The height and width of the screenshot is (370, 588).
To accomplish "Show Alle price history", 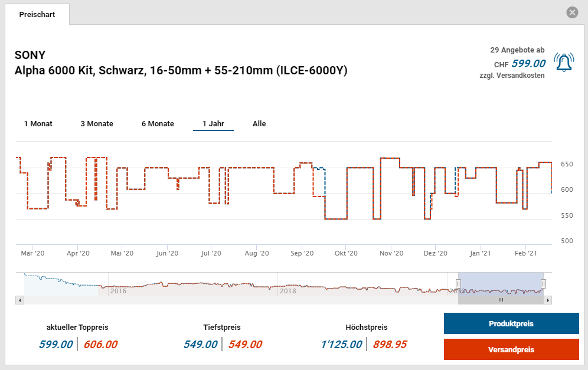I will pos(259,124).
